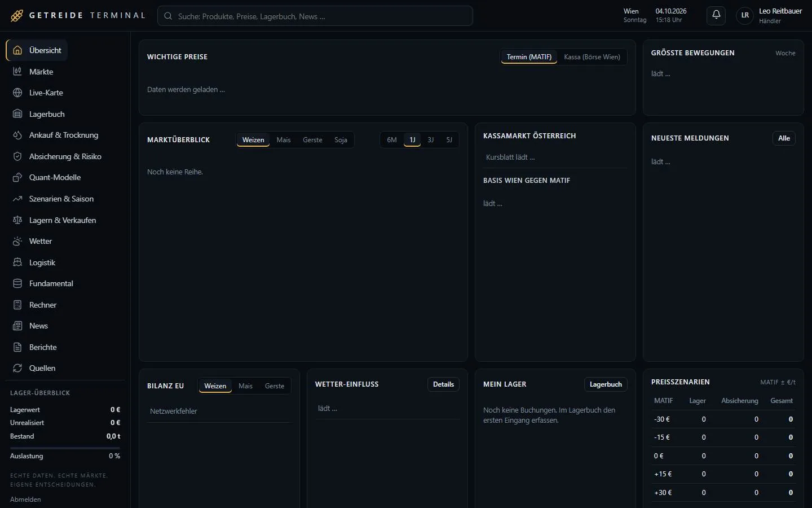Select Mais tab in Marktüberblick
Screen dimensions: 812x508
coord(284,140)
